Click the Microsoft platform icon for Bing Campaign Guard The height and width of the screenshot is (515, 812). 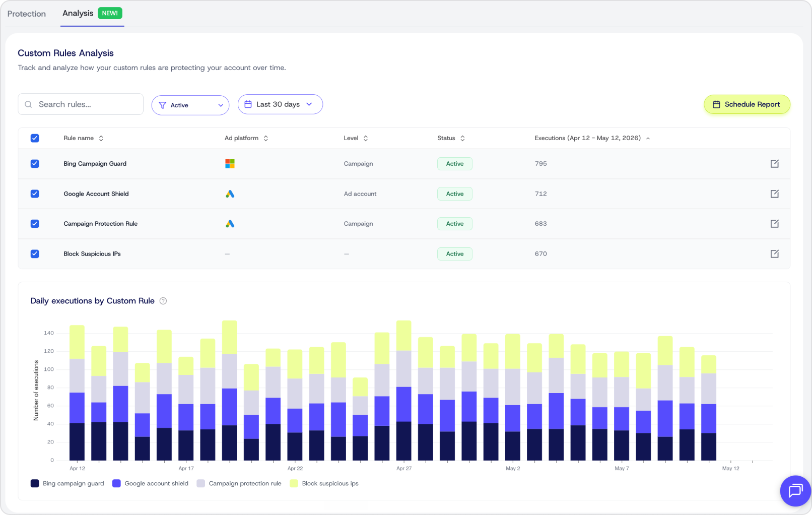[x=230, y=164]
